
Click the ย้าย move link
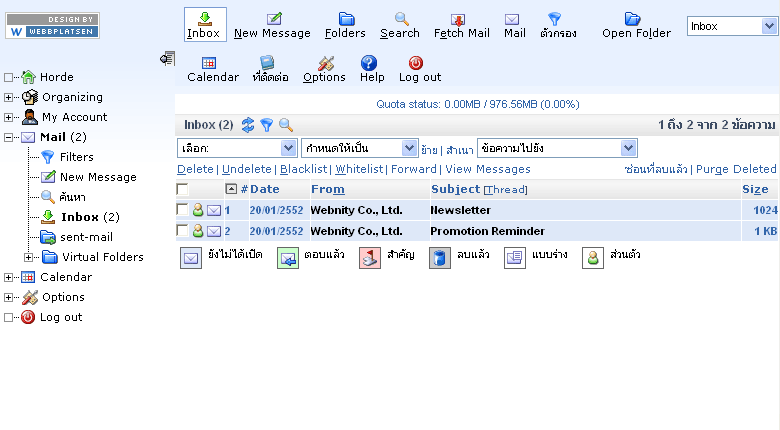429,149
